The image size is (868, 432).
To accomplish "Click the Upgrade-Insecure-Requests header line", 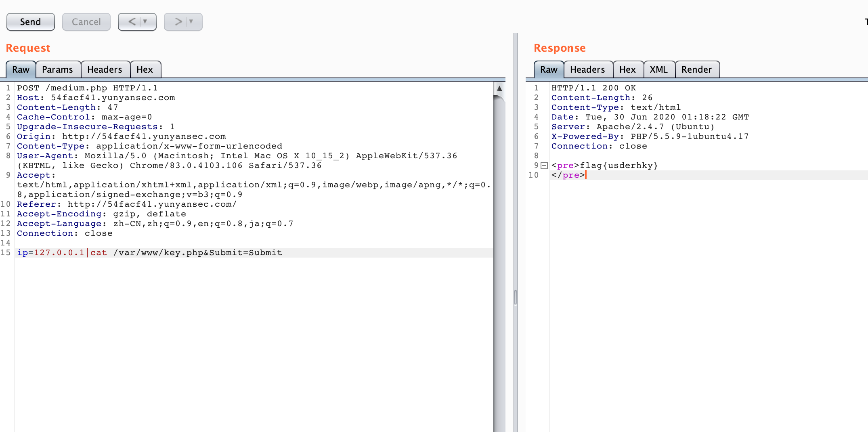I will 96,127.
